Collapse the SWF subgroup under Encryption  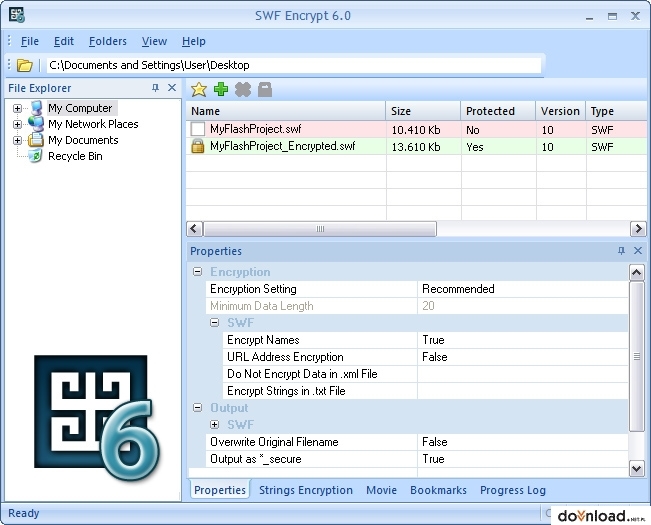215,322
